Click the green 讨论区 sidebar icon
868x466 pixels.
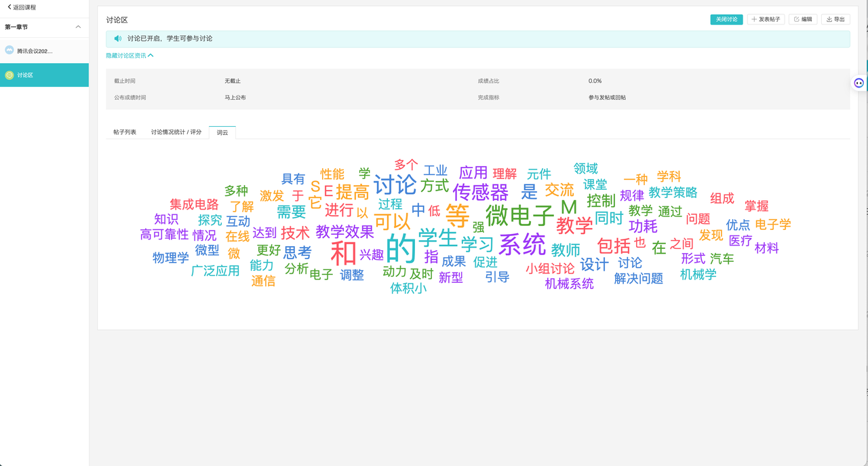(9, 75)
